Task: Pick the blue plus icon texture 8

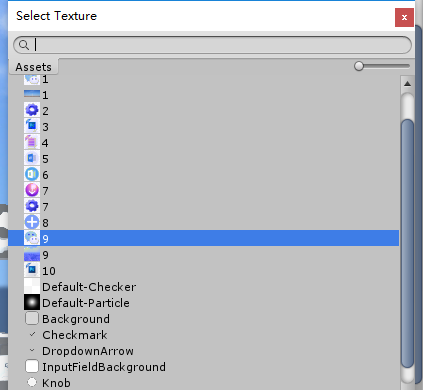Action: pyautogui.click(x=203, y=223)
